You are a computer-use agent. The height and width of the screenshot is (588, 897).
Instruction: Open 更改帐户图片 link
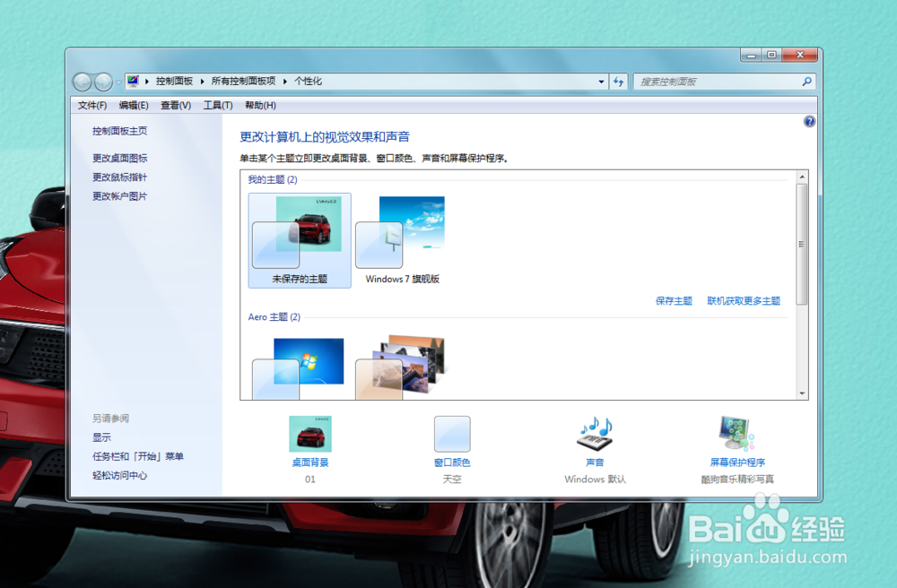pos(119,196)
